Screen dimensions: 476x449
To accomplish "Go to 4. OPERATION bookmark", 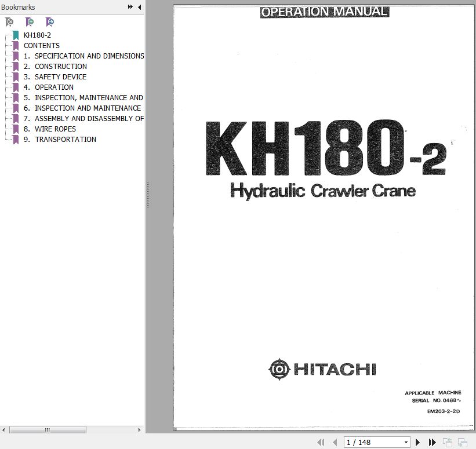I will (x=49, y=87).
